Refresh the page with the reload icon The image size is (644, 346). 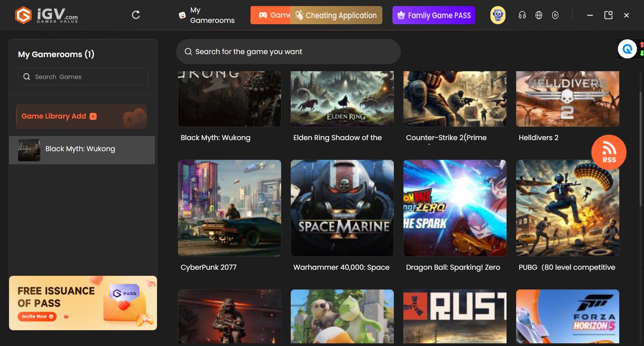pos(136,15)
